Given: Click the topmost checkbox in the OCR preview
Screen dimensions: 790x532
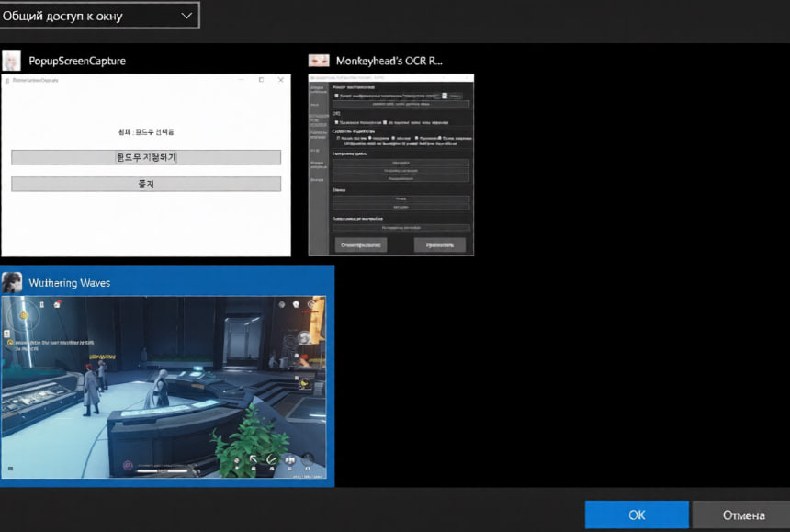Looking at the screenshot, I should point(337,95).
